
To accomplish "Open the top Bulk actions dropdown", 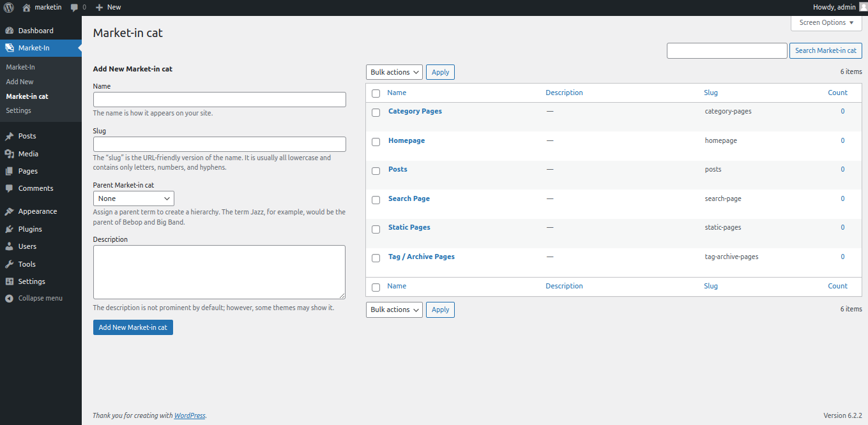I will [x=394, y=72].
